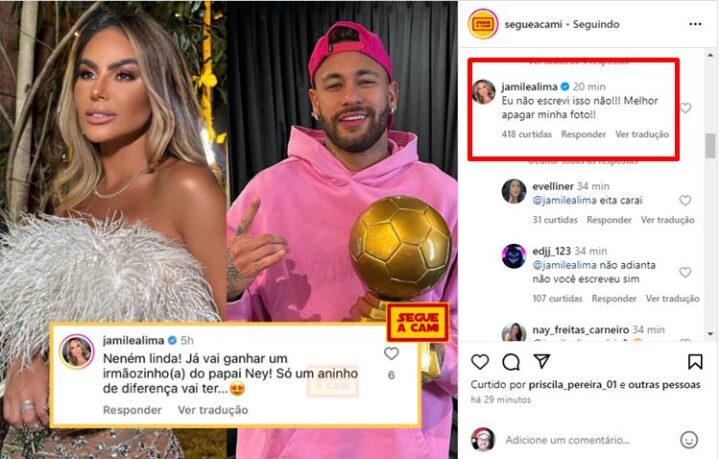Open segueacami username link

[533, 24]
